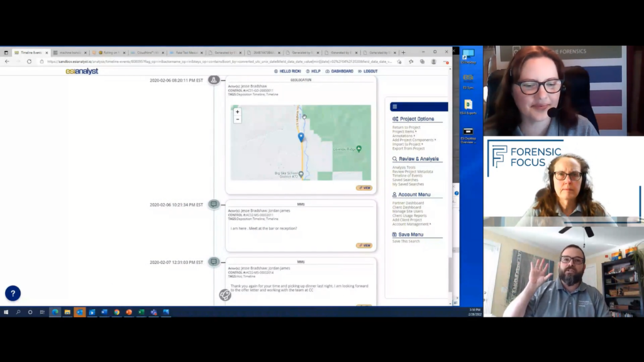The width and height of the screenshot is (644, 362).
Task: Click Add Client Project link
Action: [x=407, y=220]
